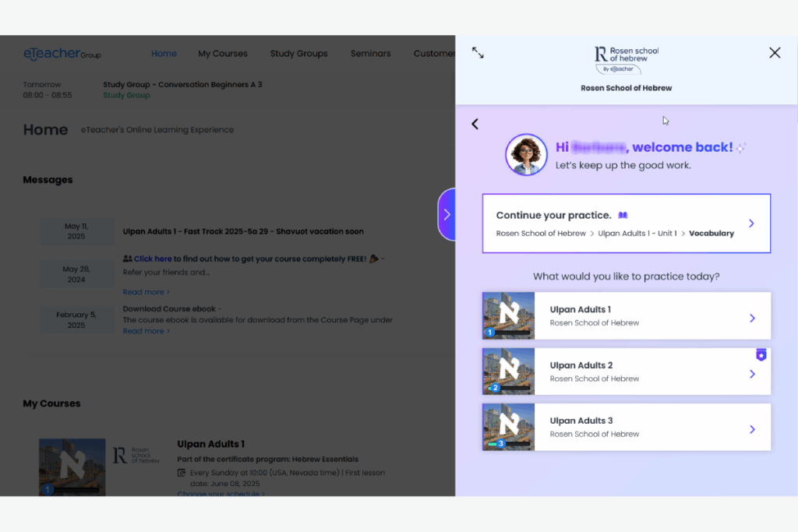
Task: Go back using the left chevron arrow
Action: [x=475, y=124]
